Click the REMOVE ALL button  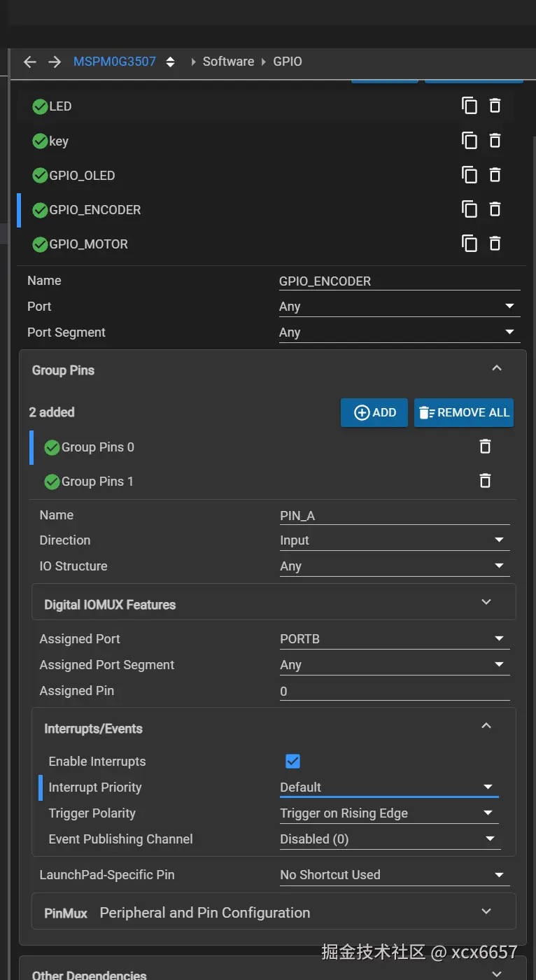point(464,412)
